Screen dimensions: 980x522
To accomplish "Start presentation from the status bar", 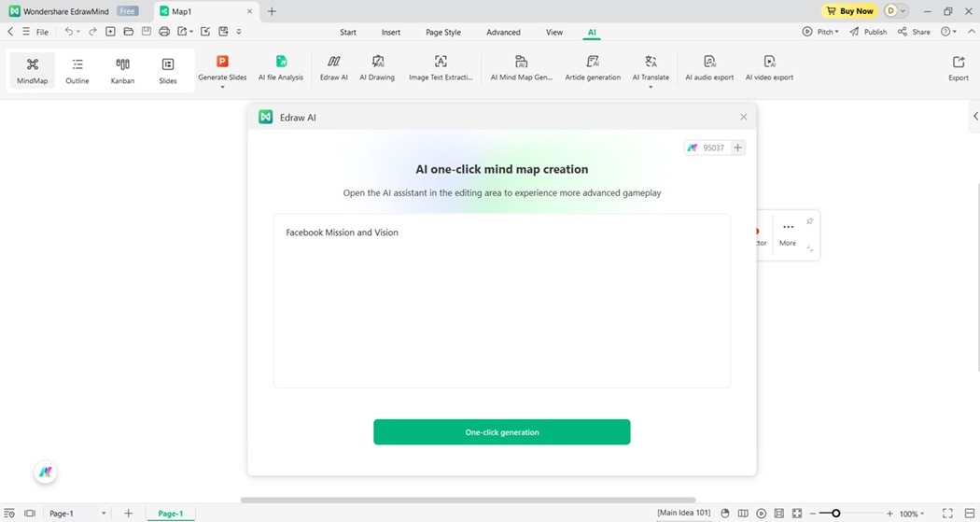I will point(762,514).
